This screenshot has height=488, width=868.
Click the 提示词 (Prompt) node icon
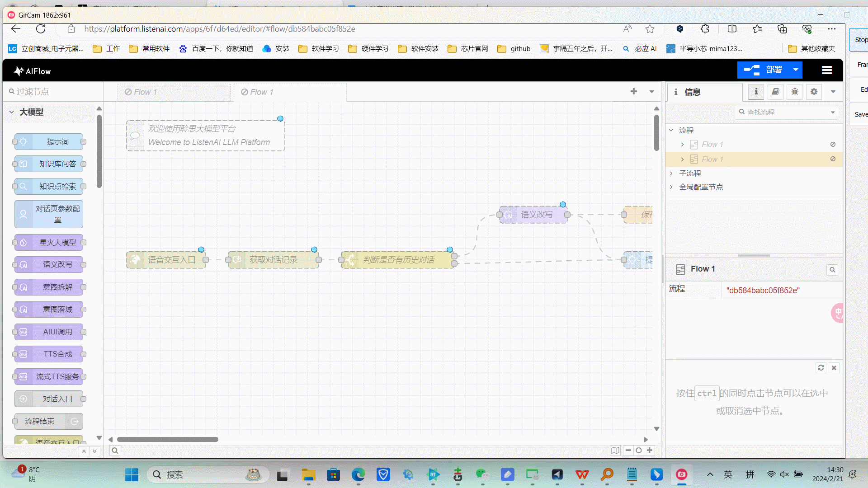tap(23, 141)
